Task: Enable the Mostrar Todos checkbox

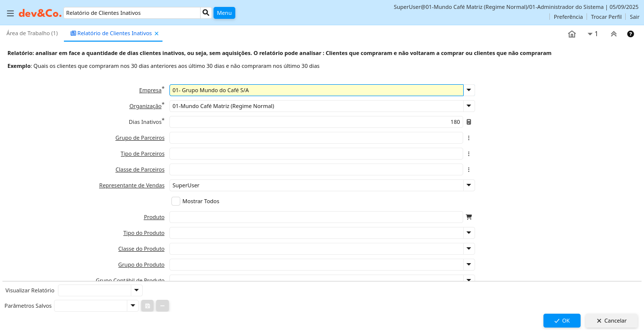Action: click(x=176, y=201)
